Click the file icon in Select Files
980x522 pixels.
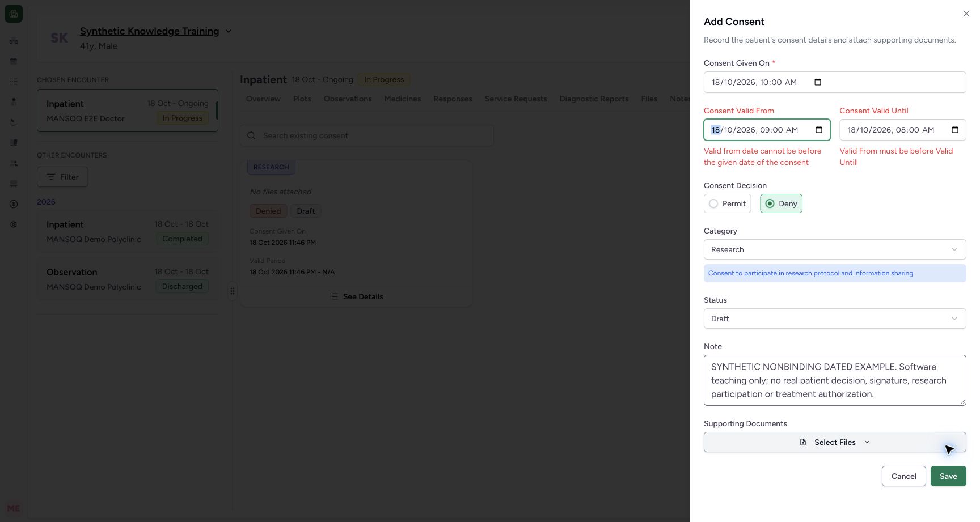[803, 442]
